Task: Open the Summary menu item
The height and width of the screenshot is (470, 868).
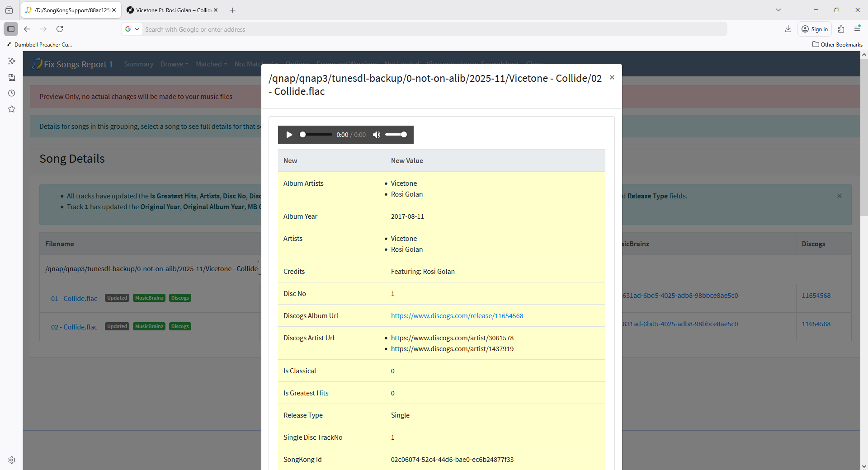Action: [138, 64]
